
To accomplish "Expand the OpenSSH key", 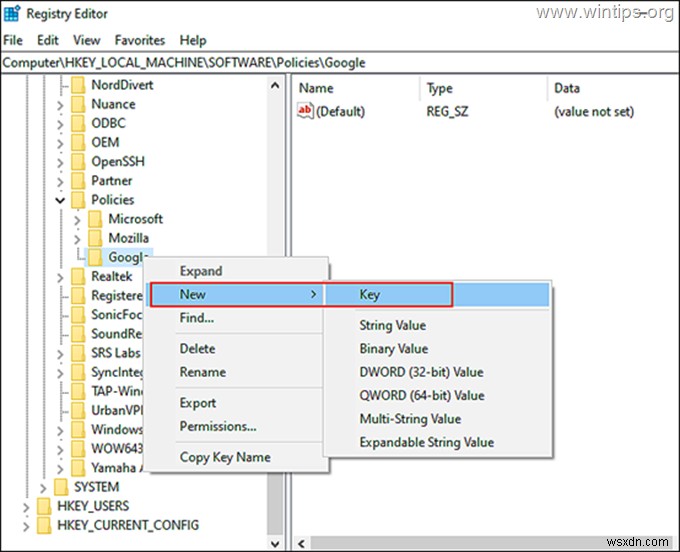I will (60, 162).
